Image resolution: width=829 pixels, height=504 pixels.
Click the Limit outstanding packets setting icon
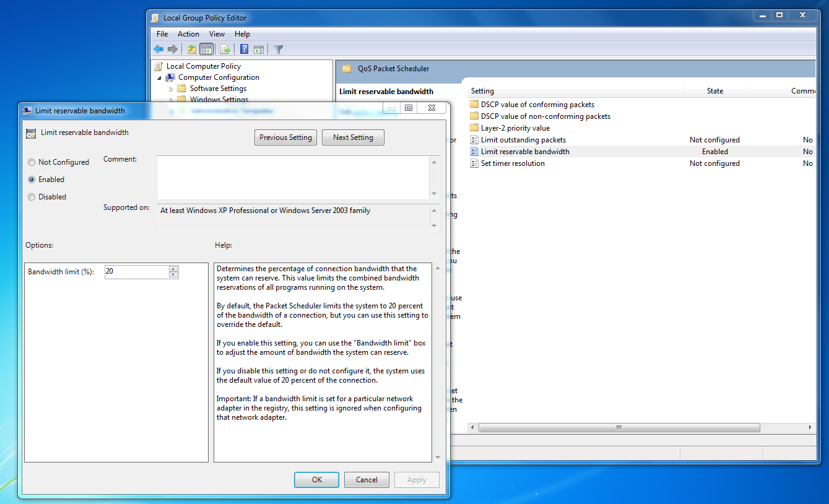click(x=474, y=140)
